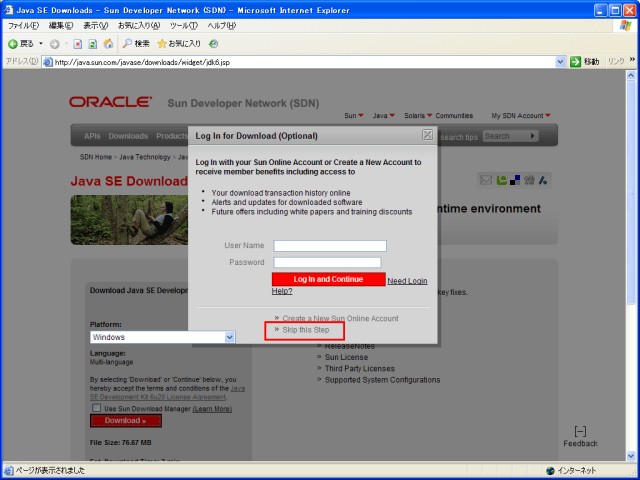Click the forest photo thumbnail
Viewport: 640px width, 480px height.
pos(129,220)
